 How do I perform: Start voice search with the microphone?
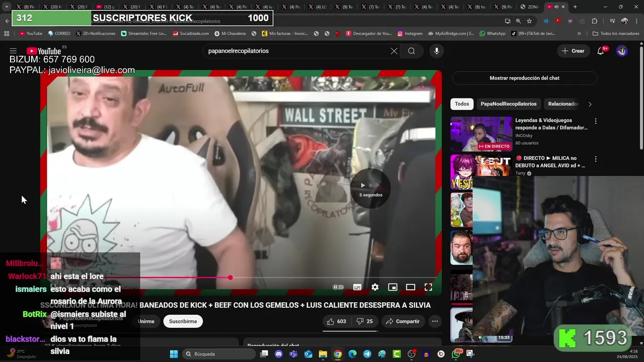click(437, 51)
